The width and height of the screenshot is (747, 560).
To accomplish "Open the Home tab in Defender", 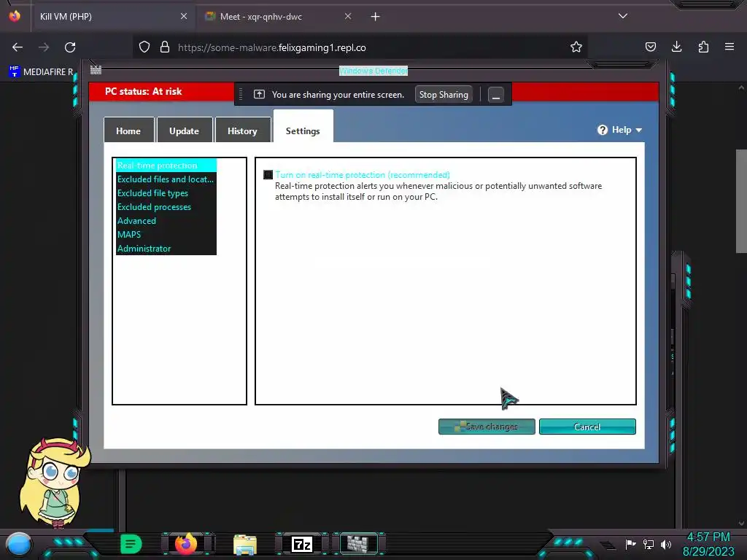I will pos(128,131).
